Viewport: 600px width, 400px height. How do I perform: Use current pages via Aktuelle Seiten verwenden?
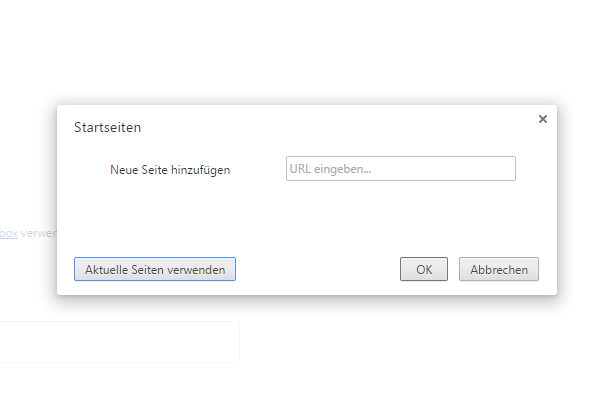(155, 269)
